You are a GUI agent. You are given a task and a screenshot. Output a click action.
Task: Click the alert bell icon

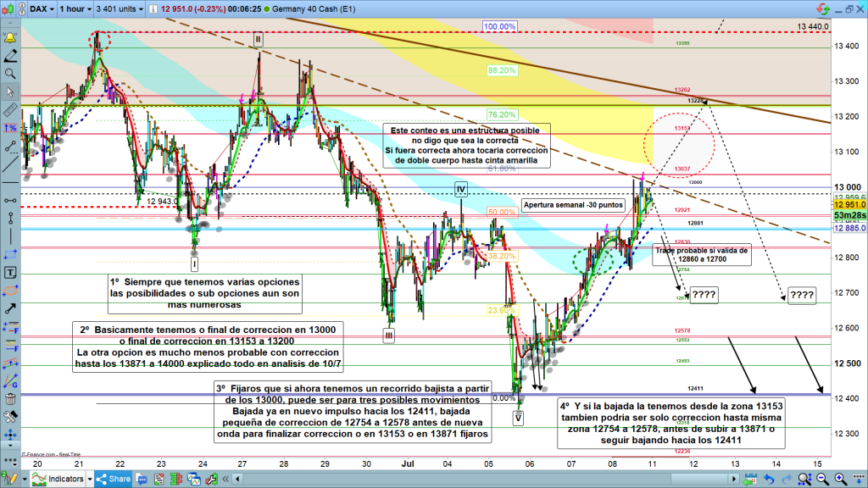tap(10, 39)
